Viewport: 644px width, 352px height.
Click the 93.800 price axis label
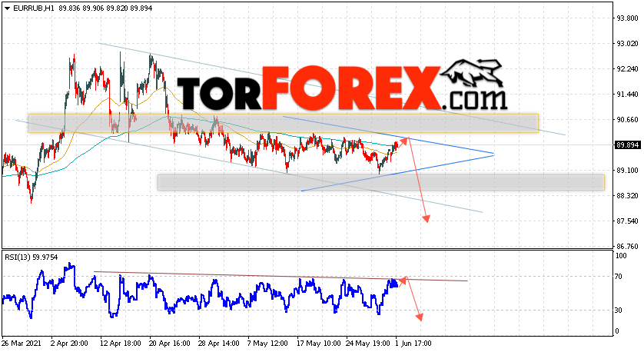(627, 18)
